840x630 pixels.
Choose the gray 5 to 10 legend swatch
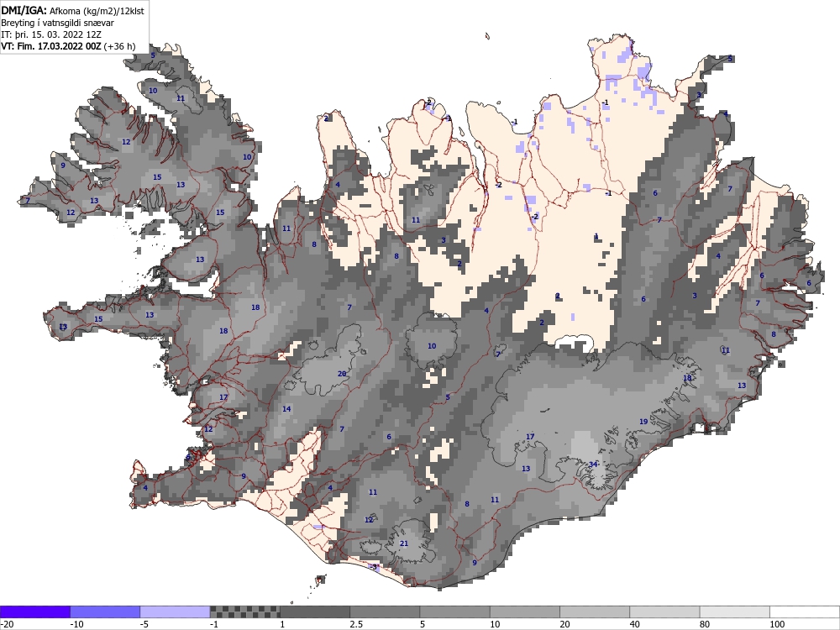(x=454, y=612)
